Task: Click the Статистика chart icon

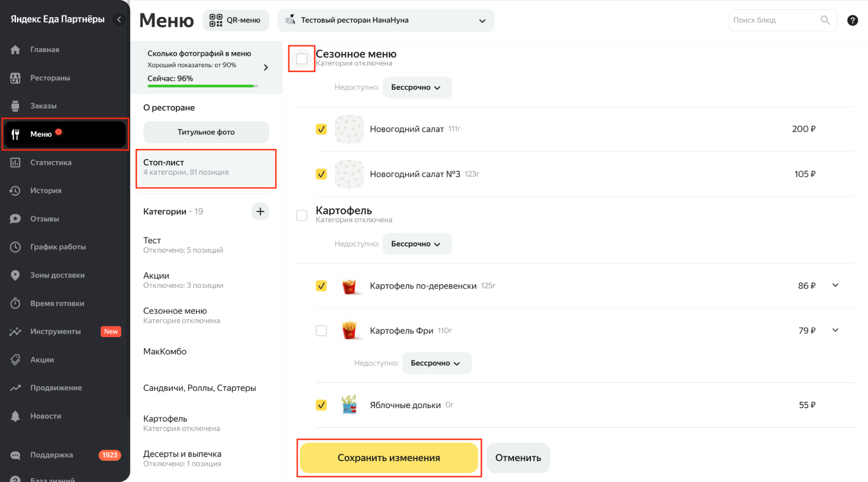Action: (15, 162)
